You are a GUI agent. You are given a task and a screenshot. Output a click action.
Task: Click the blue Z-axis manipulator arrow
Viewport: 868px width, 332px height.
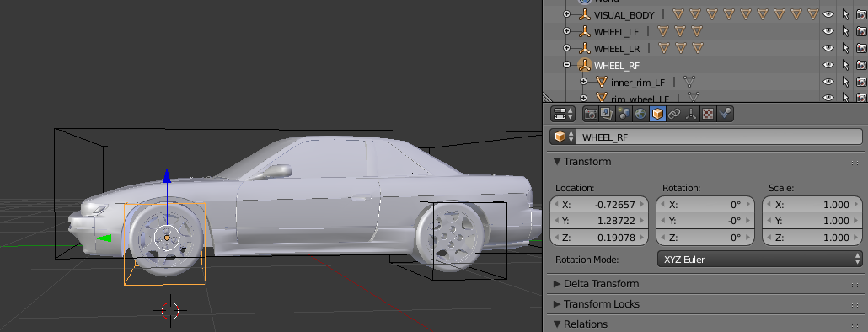[x=167, y=176]
